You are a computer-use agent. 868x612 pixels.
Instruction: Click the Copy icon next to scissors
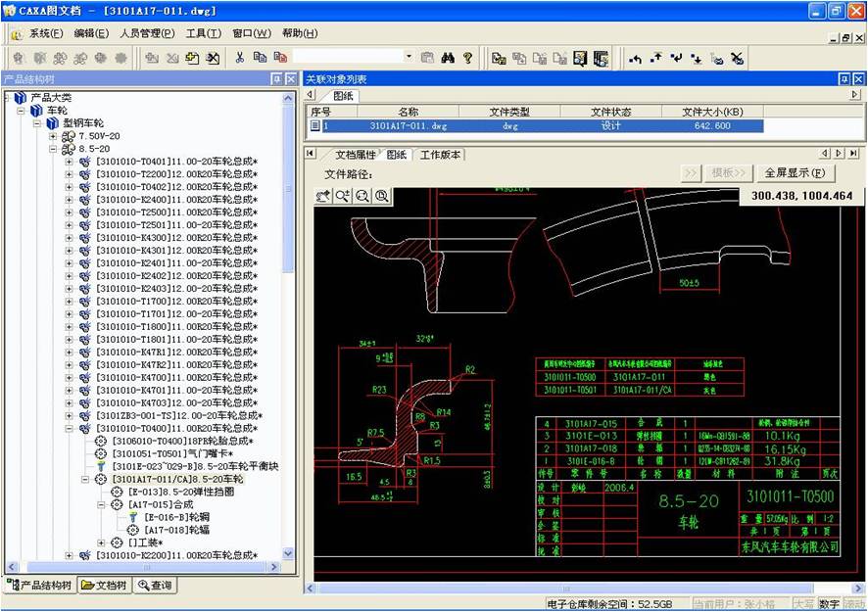[x=260, y=58]
